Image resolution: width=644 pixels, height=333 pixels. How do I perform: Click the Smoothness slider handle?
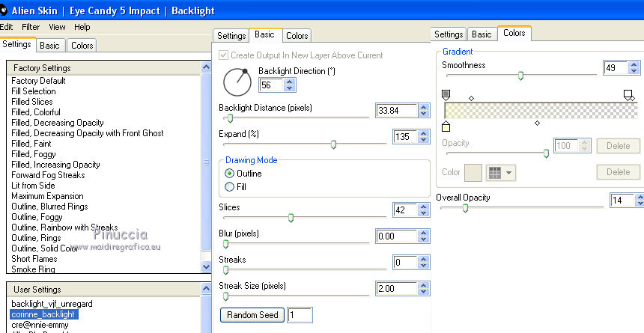click(520, 76)
